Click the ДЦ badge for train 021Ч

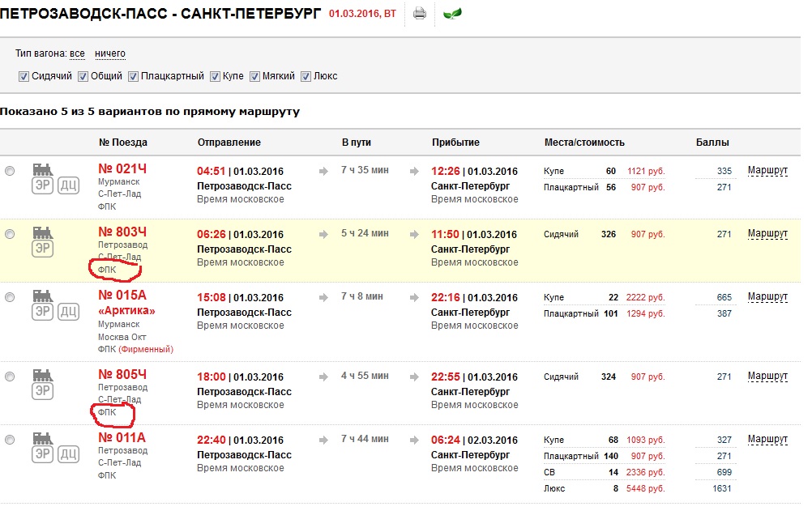pos(69,186)
